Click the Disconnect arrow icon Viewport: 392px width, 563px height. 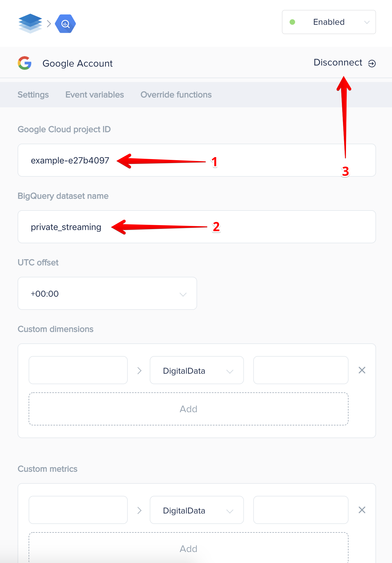tap(372, 64)
